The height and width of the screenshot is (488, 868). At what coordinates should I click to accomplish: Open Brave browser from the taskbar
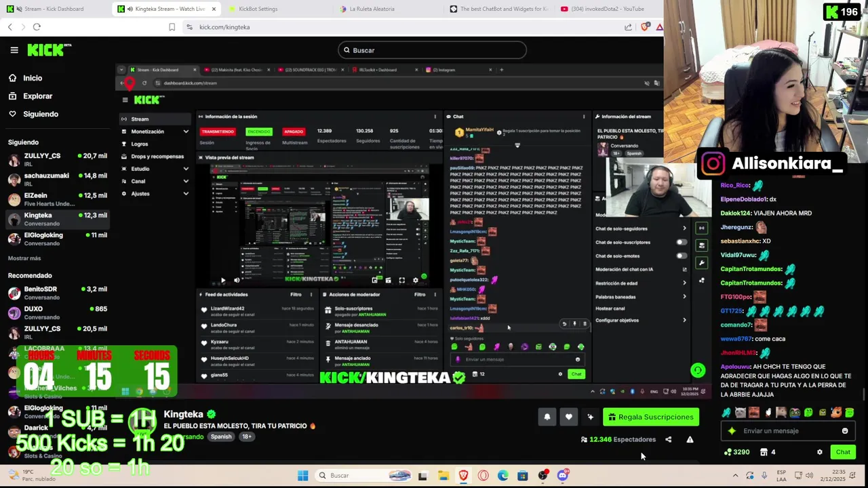click(x=463, y=476)
